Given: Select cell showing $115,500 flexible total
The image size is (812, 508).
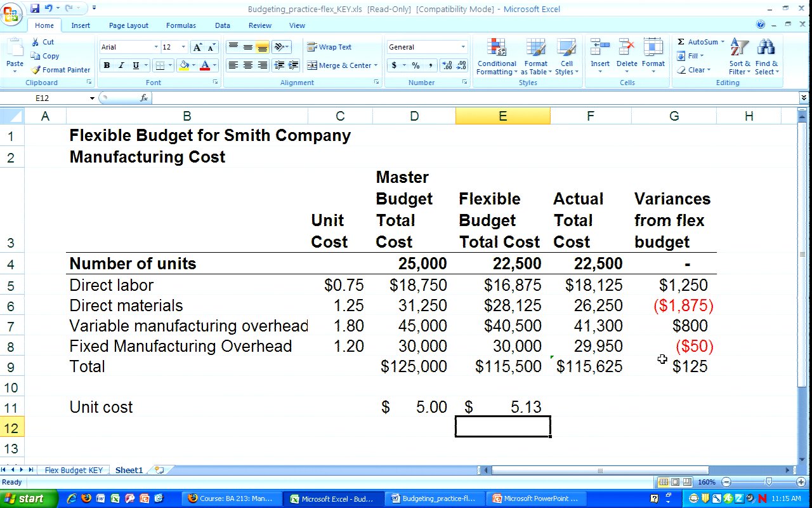Looking at the screenshot, I should tap(502, 366).
